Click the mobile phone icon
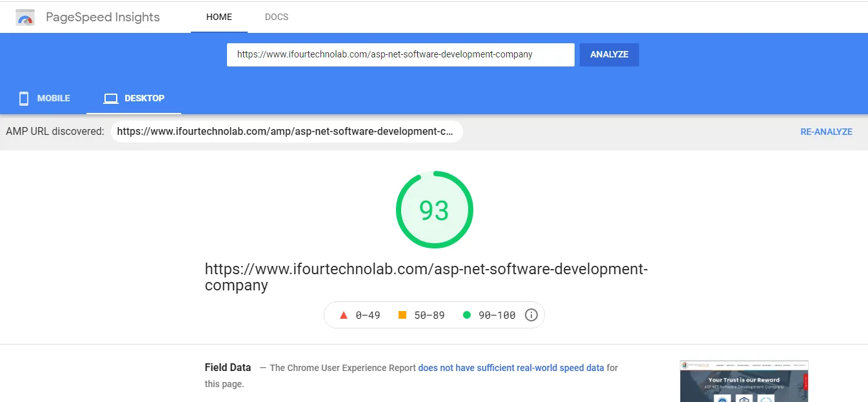Screen dimensions: 868x402 pyautogui.click(x=24, y=98)
